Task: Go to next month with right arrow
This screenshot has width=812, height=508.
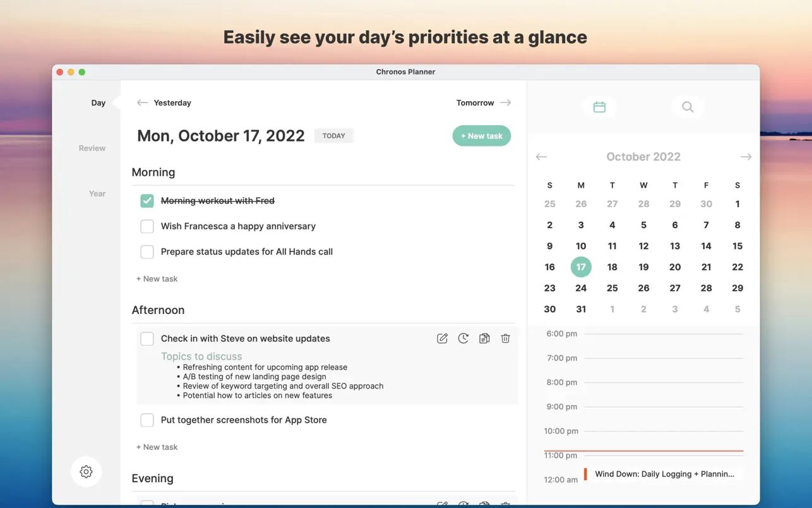Action: pyautogui.click(x=746, y=156)
